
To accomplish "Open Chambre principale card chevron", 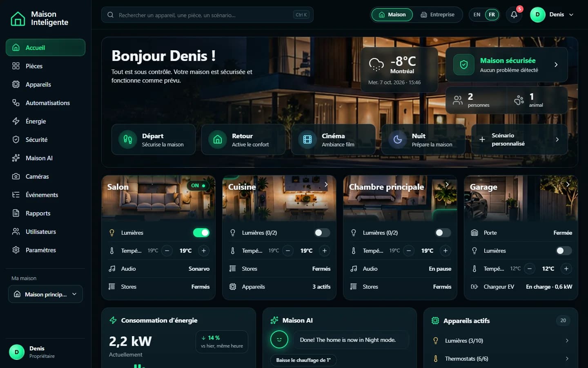I will coord(447,184).
